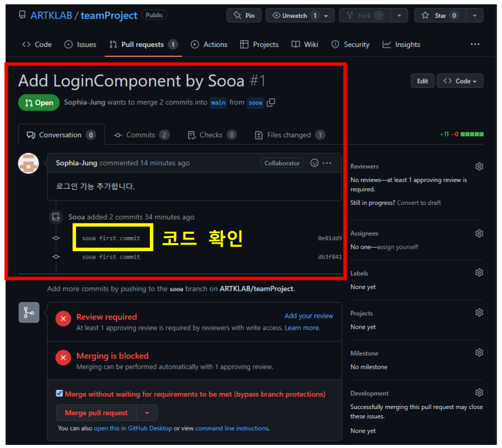Expand the Unwatch dropdown arrow
502x448 pixels.
[326, 15]
